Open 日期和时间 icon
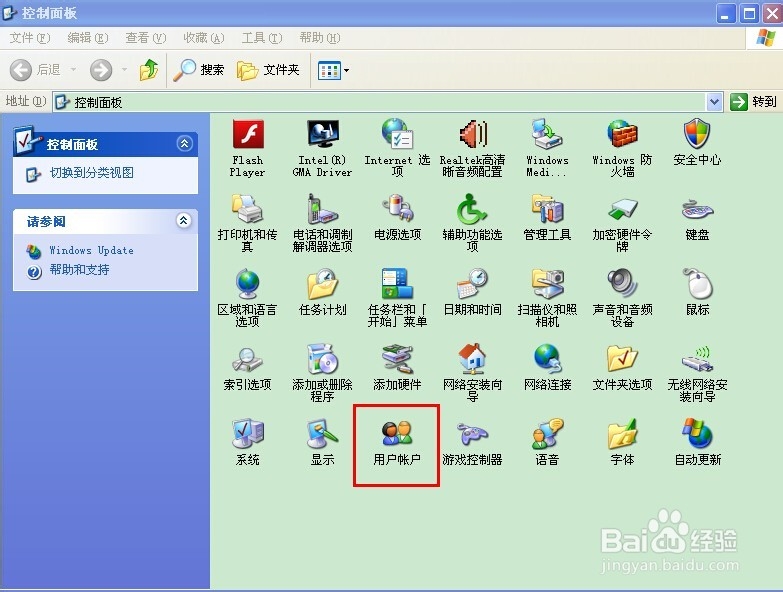This screenshot has height=592, width=783. pyautogui.click(x=472, y=293)
